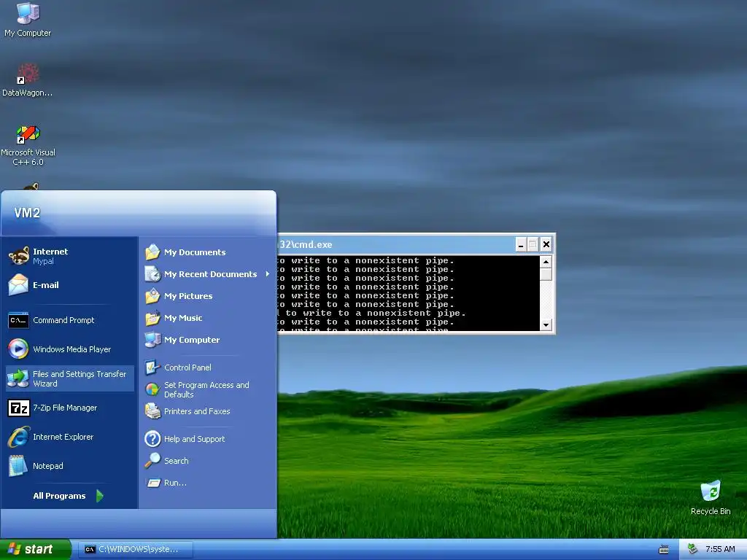Click the Command Prompt icon in Start menu
The width and height of the screenshot is (747, 560).
(18, 320)
